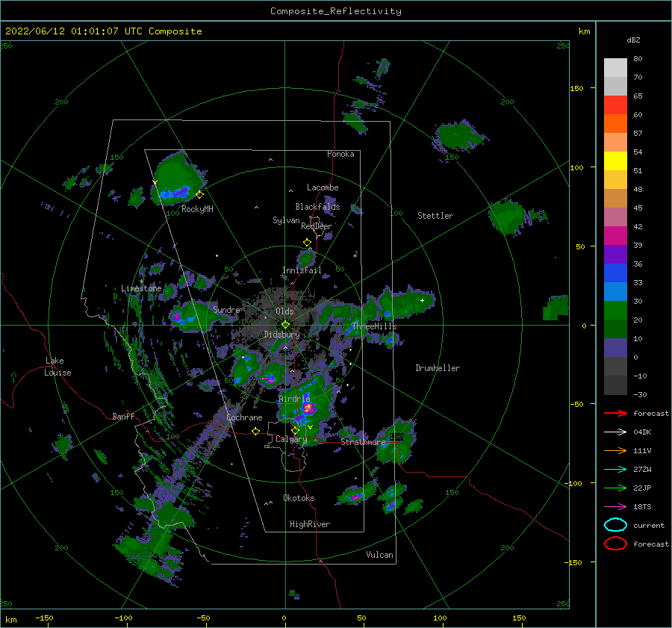This screenshot has width=672, height=628.
Task: Click the RockyMH label
Action: [197, 209]
